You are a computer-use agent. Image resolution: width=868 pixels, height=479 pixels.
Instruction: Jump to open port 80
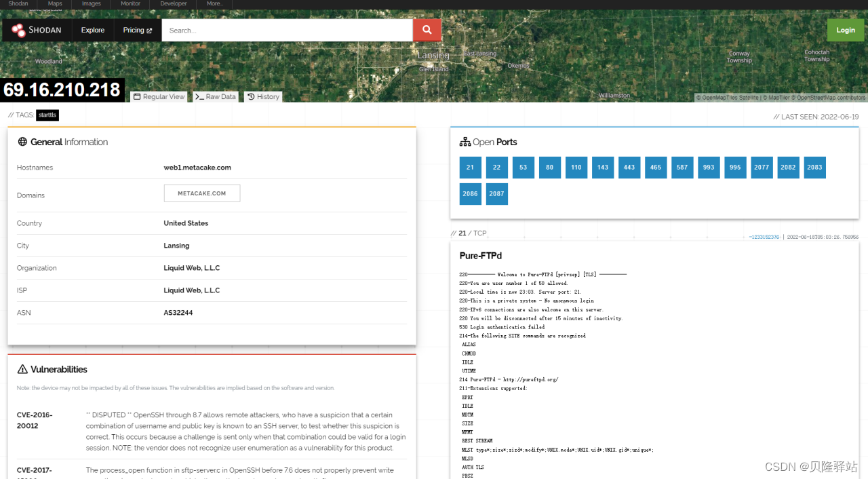tap(550, 167)
